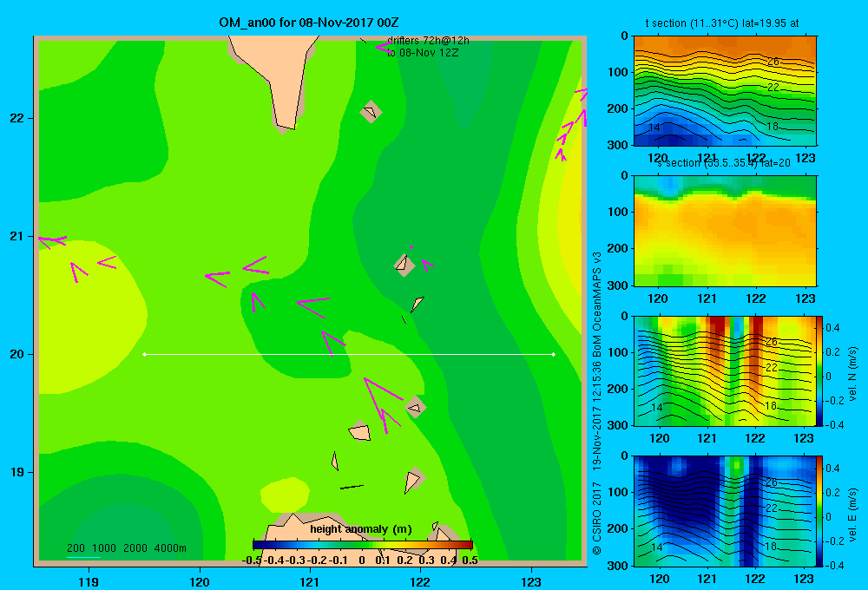This screenshot has width=868, height=590.
Task: Click latitude label 20 on the map axis
Action: (17, 354)
